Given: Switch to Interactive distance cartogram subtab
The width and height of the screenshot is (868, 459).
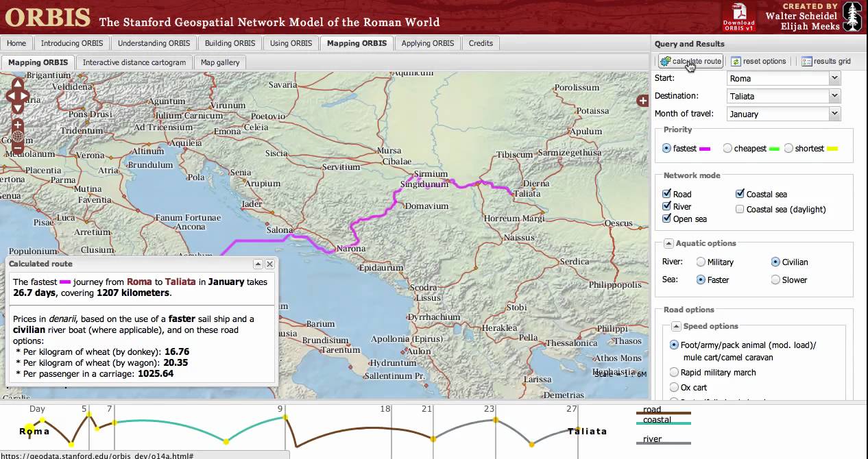Looking at the screenshot, I should (134, 62).
